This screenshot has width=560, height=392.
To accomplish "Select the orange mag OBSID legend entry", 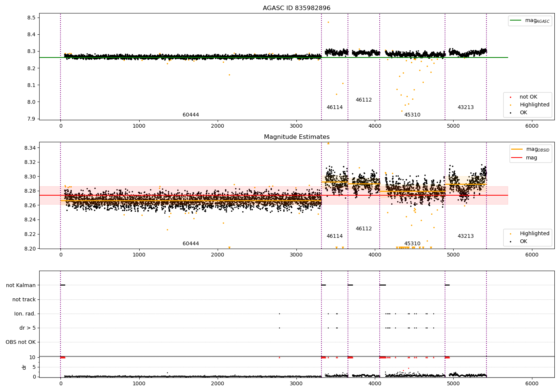I will [x=530, y=149].
